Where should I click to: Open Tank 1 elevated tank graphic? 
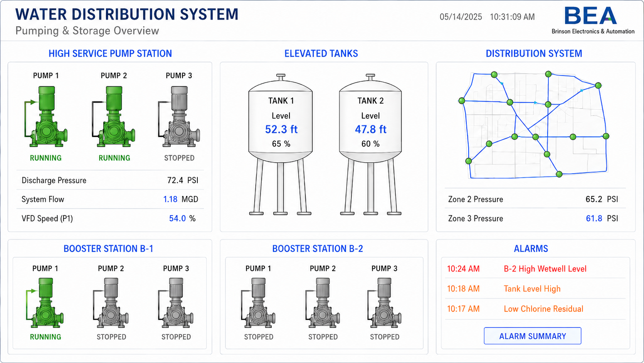(x=281, y=144)
